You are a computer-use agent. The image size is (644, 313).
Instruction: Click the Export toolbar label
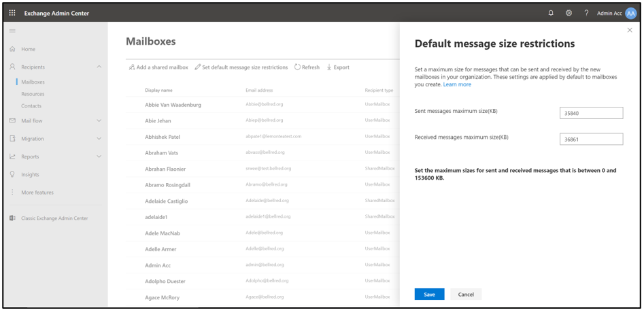[341, 67]
